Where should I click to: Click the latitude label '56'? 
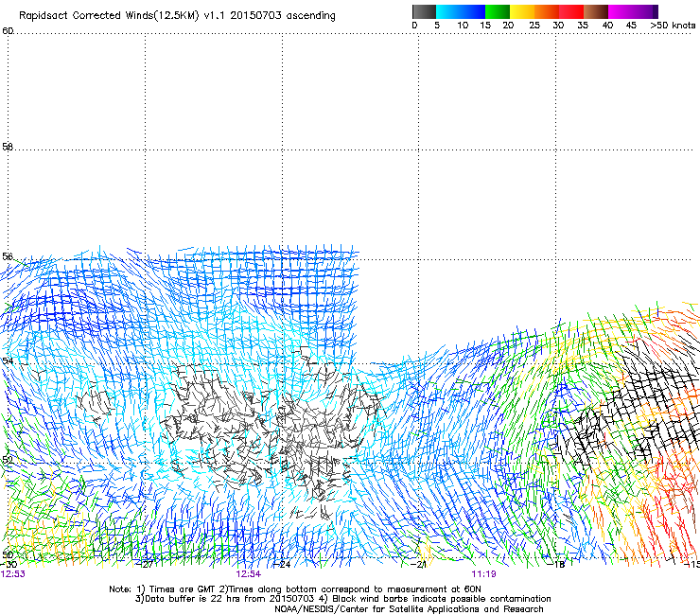tap(8, 256)
